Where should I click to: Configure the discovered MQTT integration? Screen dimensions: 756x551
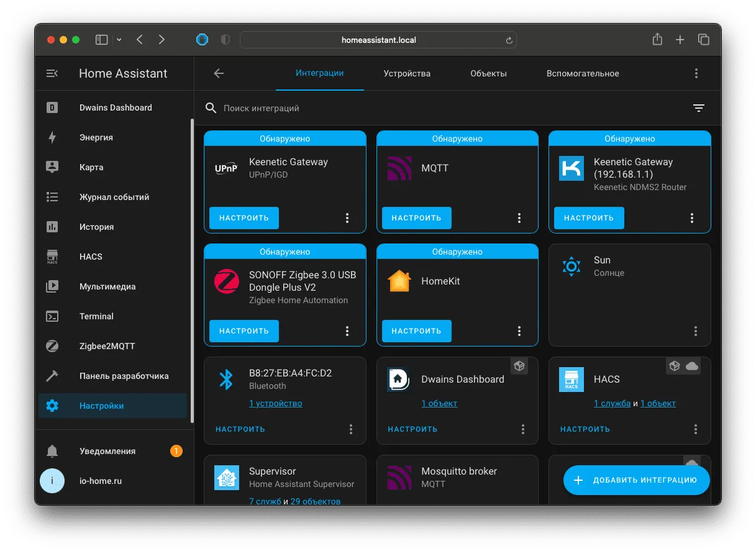(x=416, y=218)
